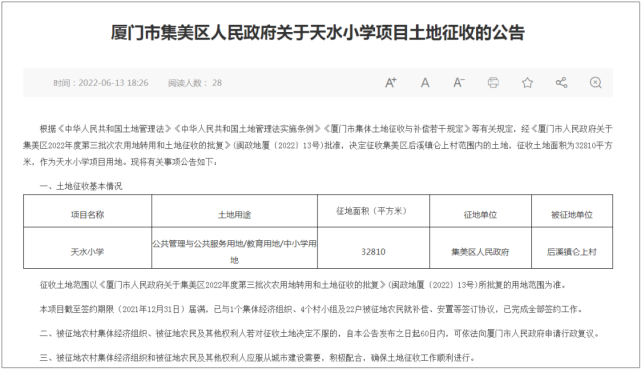
Task: Click the reader count 阅读人数: 28
Action: pos(195,83)
